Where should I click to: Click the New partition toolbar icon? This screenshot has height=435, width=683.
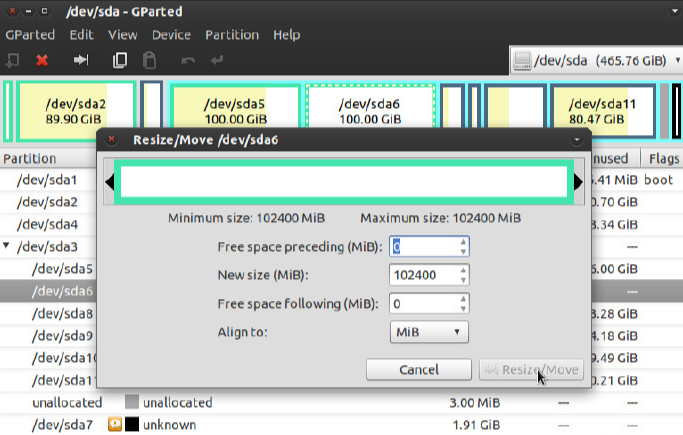click(x=12, y=60)
